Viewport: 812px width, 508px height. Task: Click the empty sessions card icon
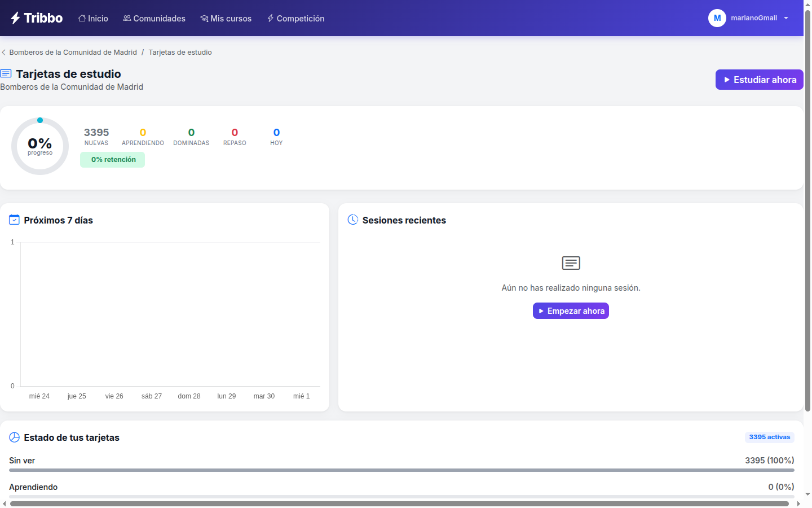pos(571,263)
